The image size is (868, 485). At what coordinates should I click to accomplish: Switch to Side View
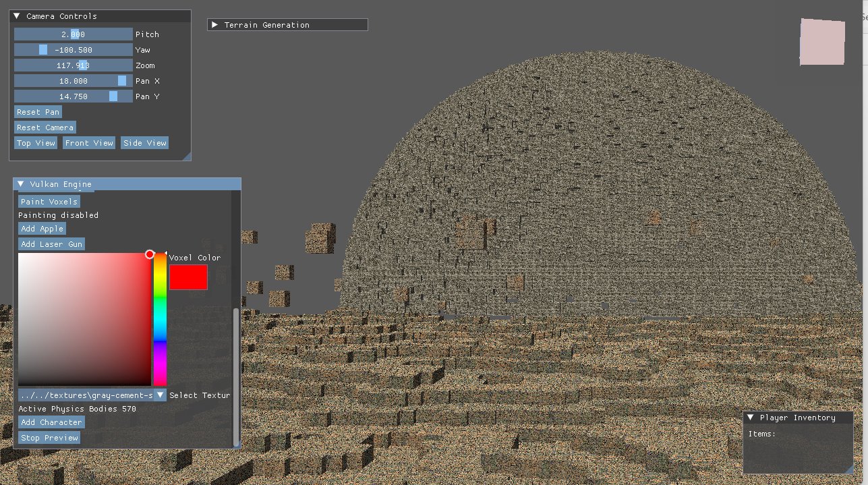click(144, 143)
